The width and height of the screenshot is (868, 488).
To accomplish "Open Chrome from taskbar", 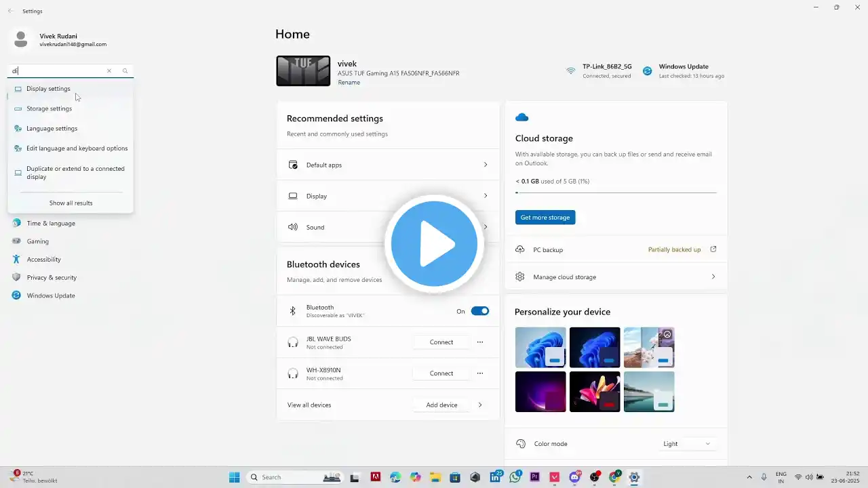I will click(x=614, y=477).
